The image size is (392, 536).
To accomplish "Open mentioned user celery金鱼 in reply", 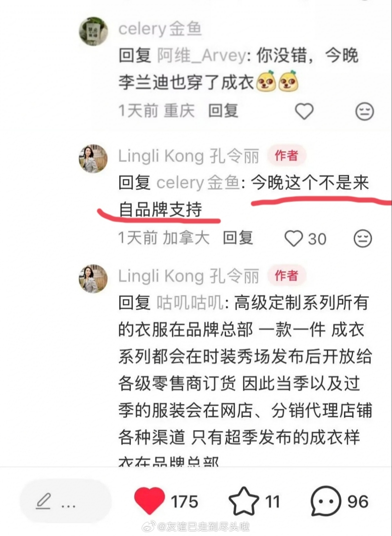I will tap(198, 183).
